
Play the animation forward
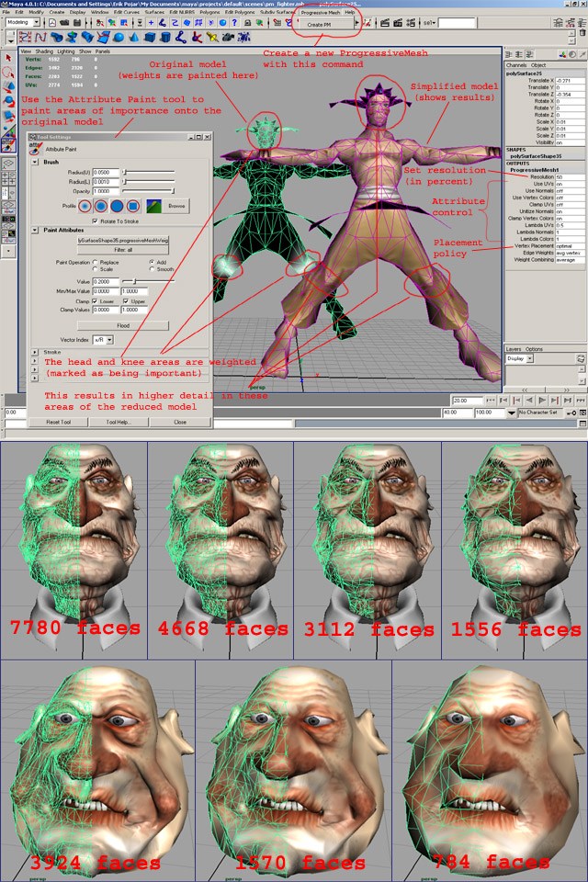click(542, 400)
